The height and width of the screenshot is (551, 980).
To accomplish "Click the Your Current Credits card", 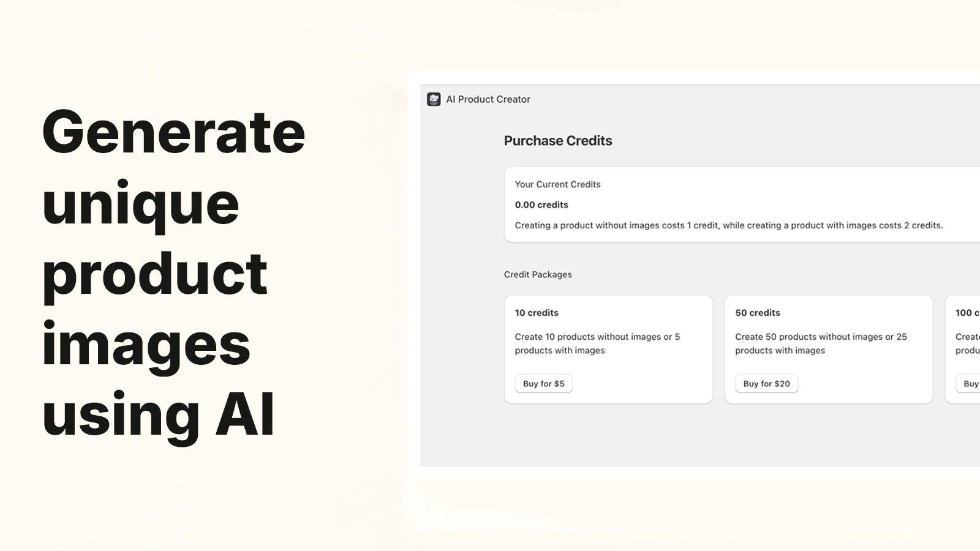I will (742, 204).
